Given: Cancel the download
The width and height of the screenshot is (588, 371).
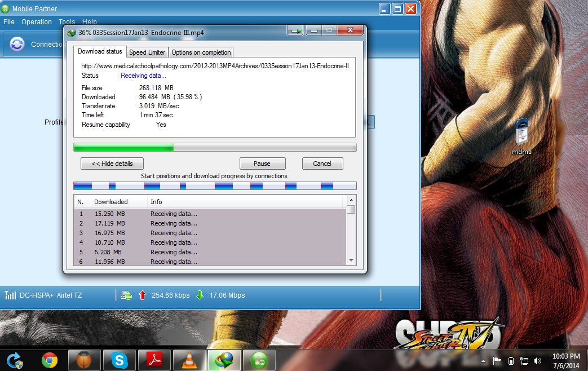Looking at the screenshot, I should [x=322, y=164].
